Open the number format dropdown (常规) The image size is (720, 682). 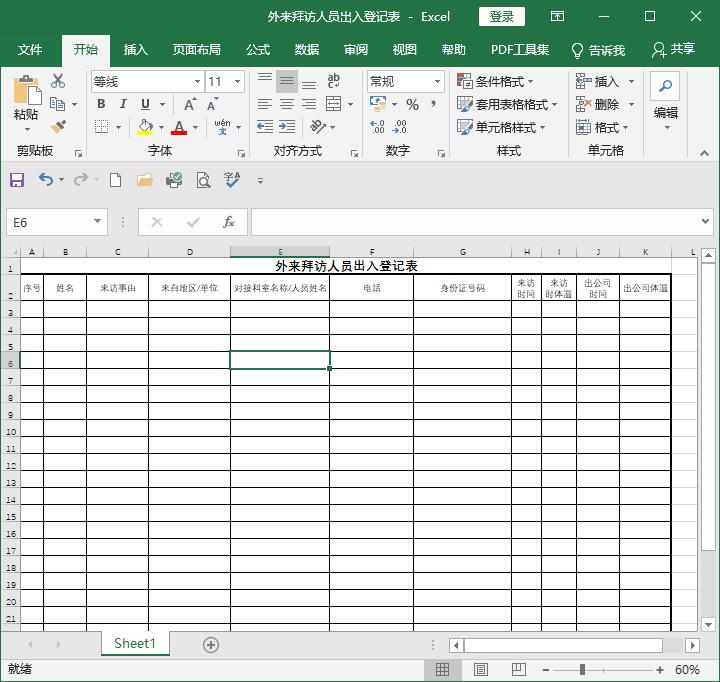point(437,82)
